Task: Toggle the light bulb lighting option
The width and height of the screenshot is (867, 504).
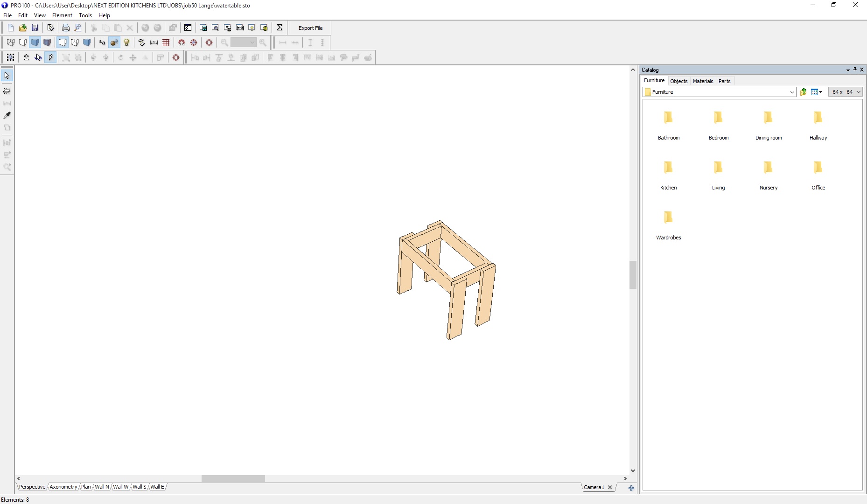Action: [x=126, y=43]
